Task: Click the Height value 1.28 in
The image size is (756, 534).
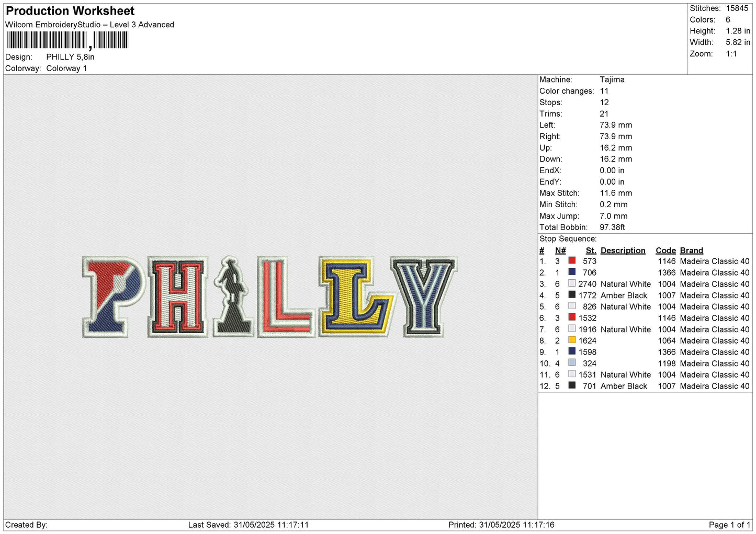Action: point(738,31)
